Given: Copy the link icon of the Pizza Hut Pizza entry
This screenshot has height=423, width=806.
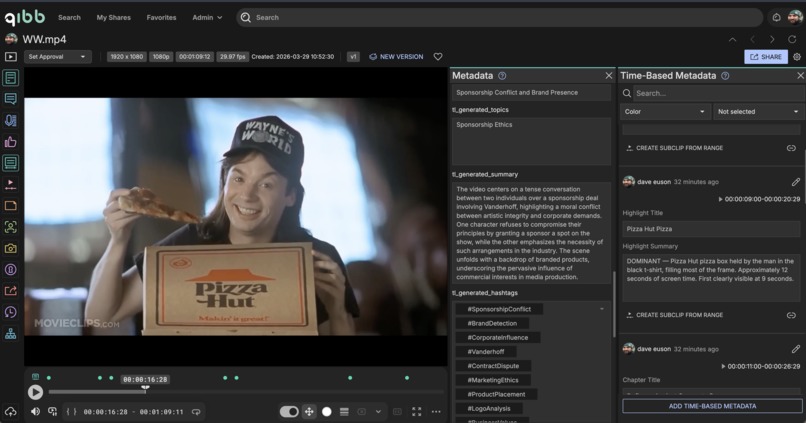Looking at the screenshot, I should coord(791,315).
